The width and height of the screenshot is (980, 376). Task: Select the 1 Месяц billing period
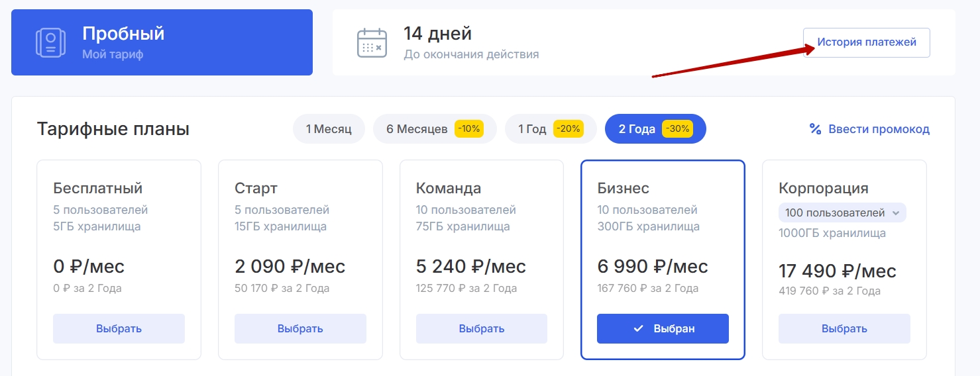tap(329, 129)
